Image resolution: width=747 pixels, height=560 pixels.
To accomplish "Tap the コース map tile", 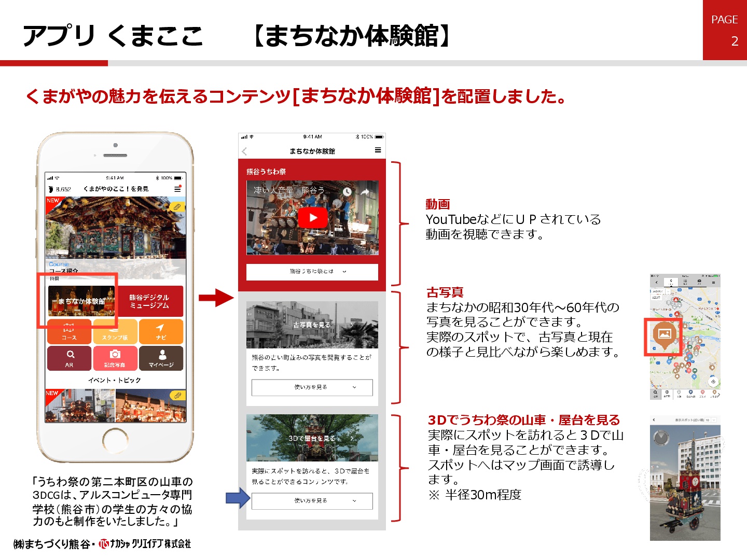I will click(69, 331).
